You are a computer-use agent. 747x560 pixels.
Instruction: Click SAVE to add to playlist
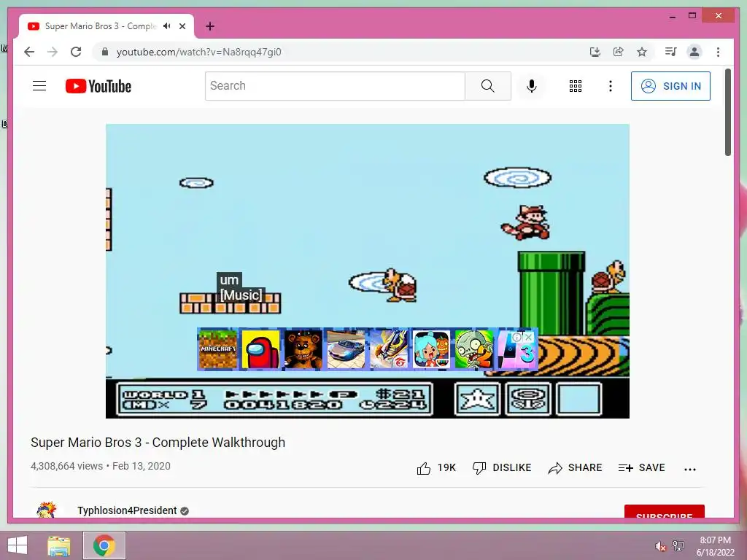click(x=641, y=468)
